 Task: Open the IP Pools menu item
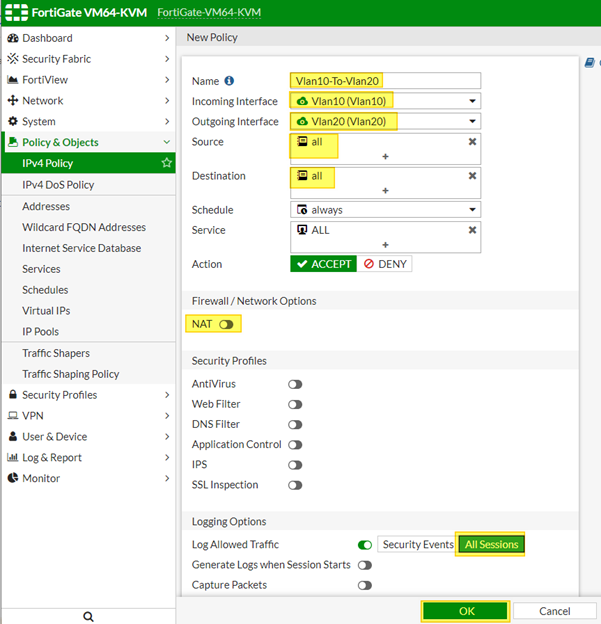(x=88, y=332)
